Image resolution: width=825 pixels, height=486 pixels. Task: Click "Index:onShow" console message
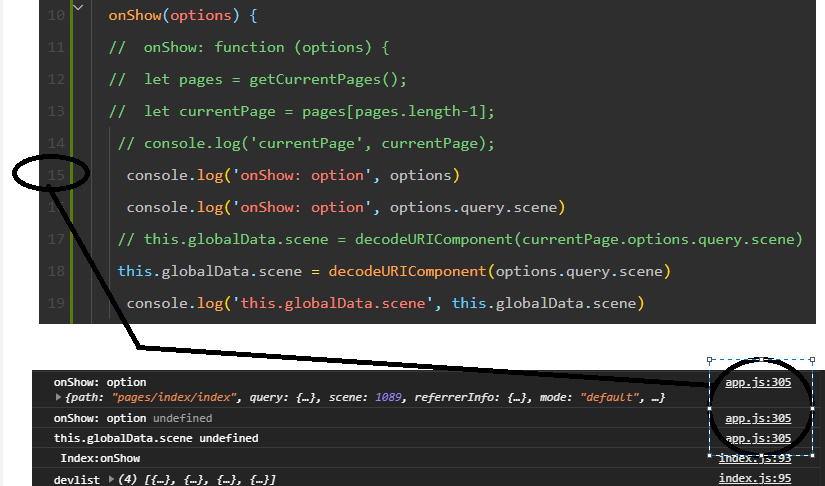[x=100, y=458]
